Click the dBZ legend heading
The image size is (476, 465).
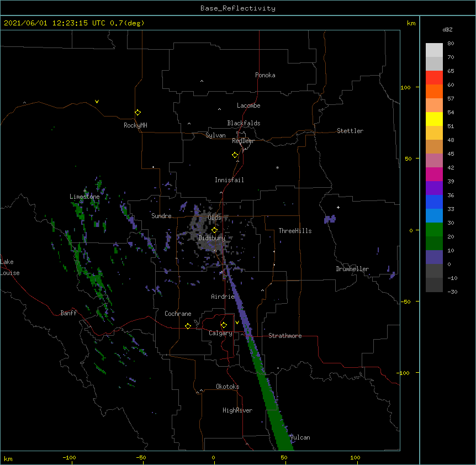tap(447, 29)
